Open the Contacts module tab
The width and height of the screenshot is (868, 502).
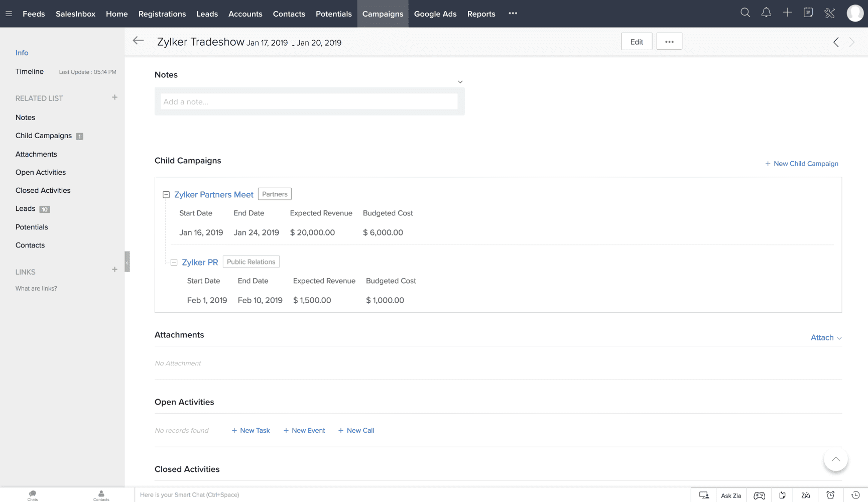[x=289, y=14]
